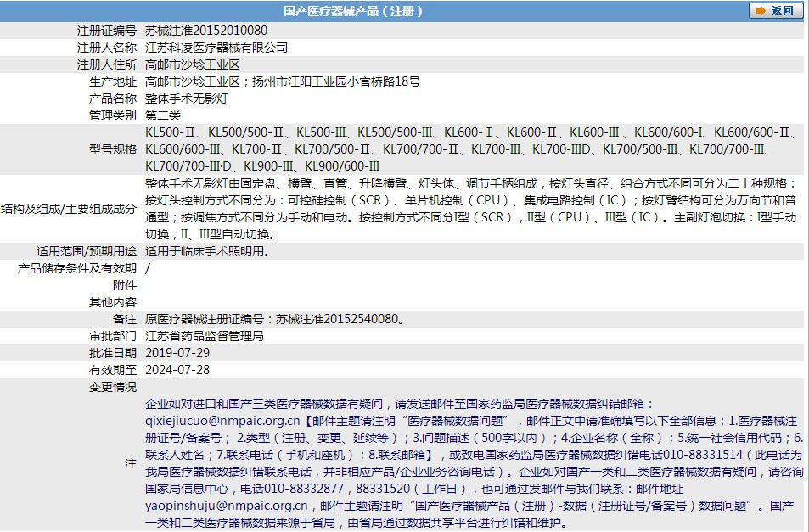Select email address qixiejiucuo@nmpaic.org.cn
Screen dimensions: 809x532
click(x=222, y=421)
